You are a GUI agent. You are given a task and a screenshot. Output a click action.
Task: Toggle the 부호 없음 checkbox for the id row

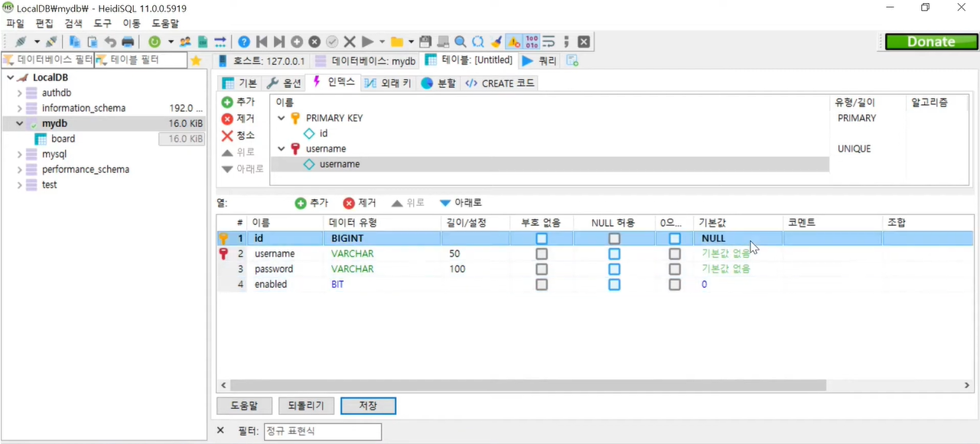tap(542, 238)
